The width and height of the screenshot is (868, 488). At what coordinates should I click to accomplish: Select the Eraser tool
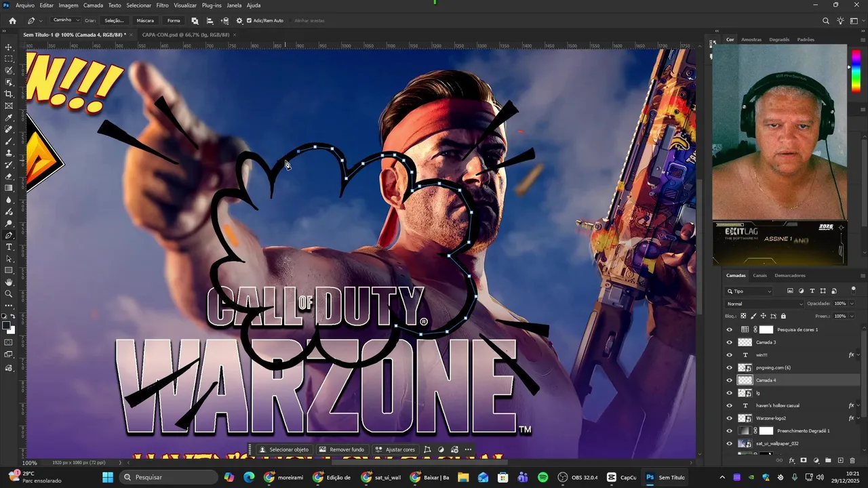9,176
